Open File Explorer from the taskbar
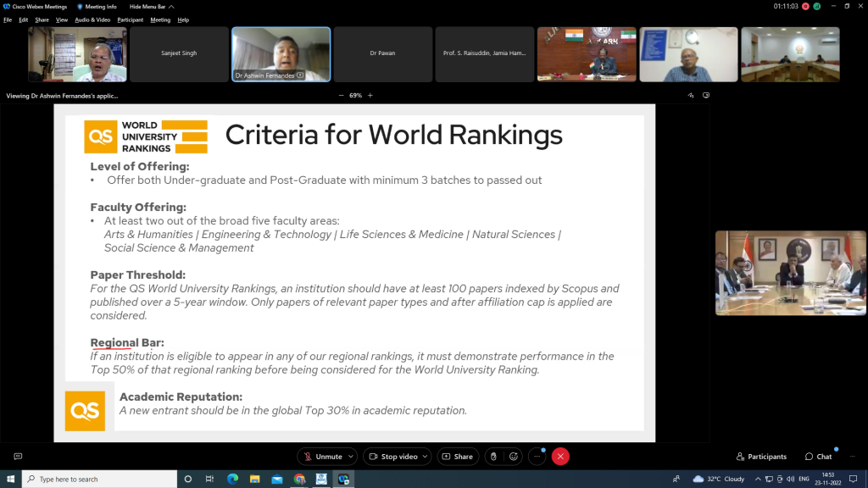Image resolution: width=868 pixels, height=488 pixels. (254, 480)
